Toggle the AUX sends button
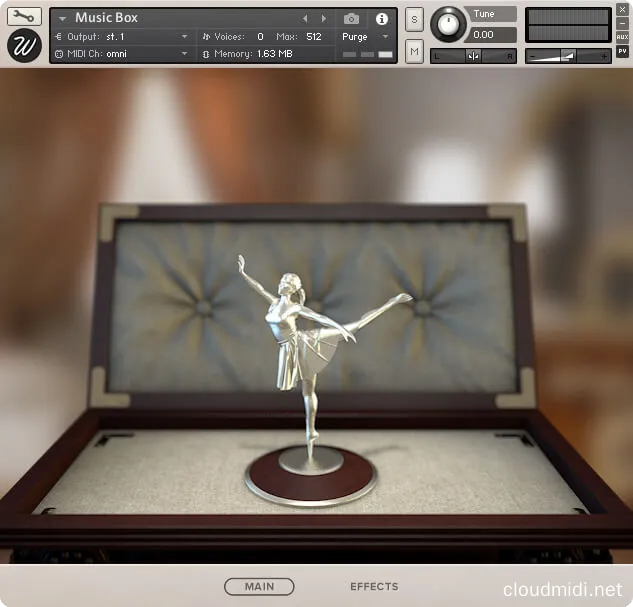The height and width of the screenshot is (607, 633). [x=622, y=37]
